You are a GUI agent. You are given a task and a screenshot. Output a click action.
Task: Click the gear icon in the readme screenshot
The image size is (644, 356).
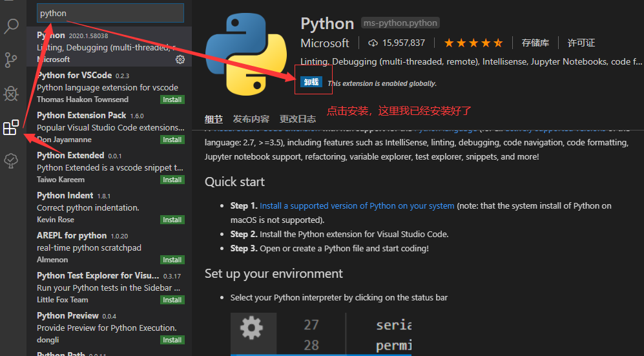pyautogui.click(x=251, y=328)
